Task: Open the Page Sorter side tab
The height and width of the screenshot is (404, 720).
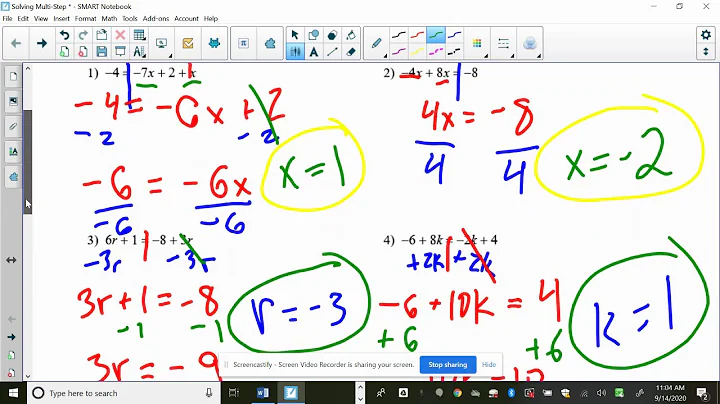Action: pos(13,77)
